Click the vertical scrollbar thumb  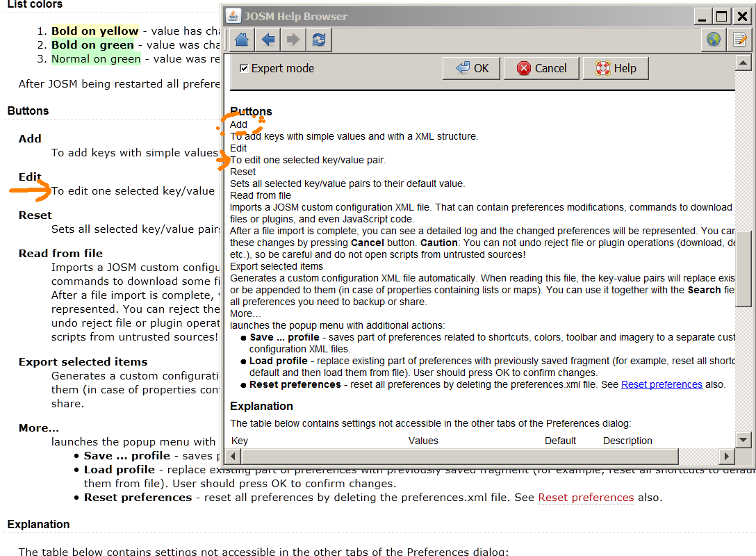coord(743,269)
